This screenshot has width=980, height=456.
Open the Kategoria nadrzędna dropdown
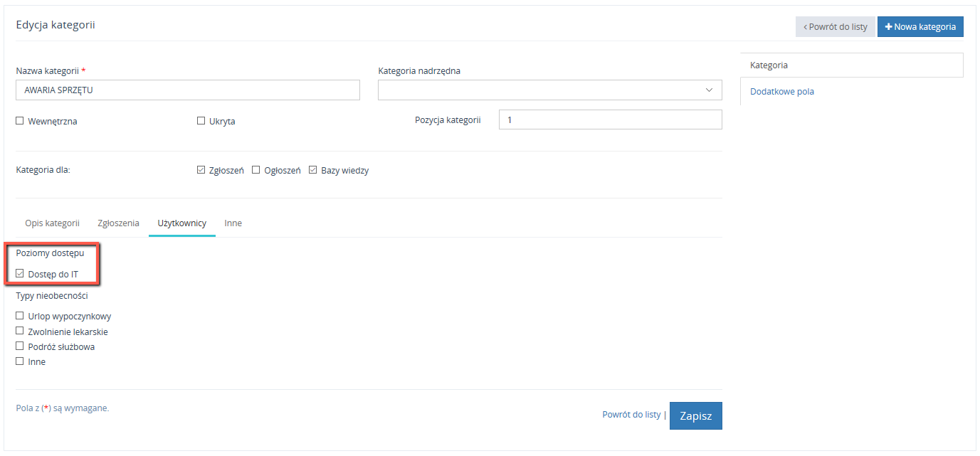pyautogui.click(x=549, y=90)
